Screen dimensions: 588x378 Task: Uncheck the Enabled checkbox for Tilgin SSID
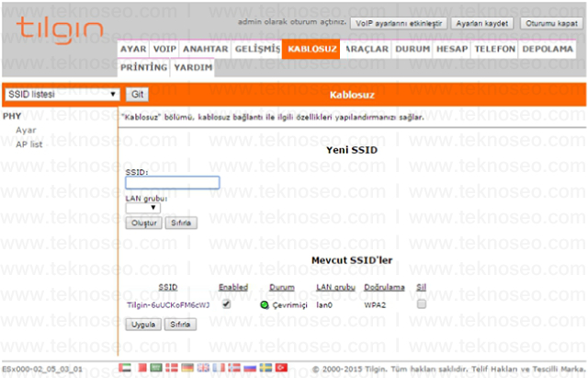tap(226, 304)
